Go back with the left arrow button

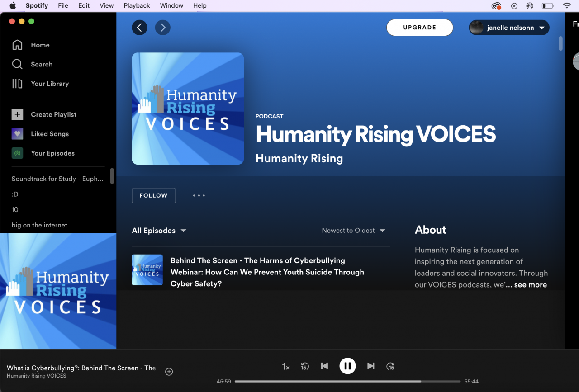pyautogui.click(x=139, y=28)
